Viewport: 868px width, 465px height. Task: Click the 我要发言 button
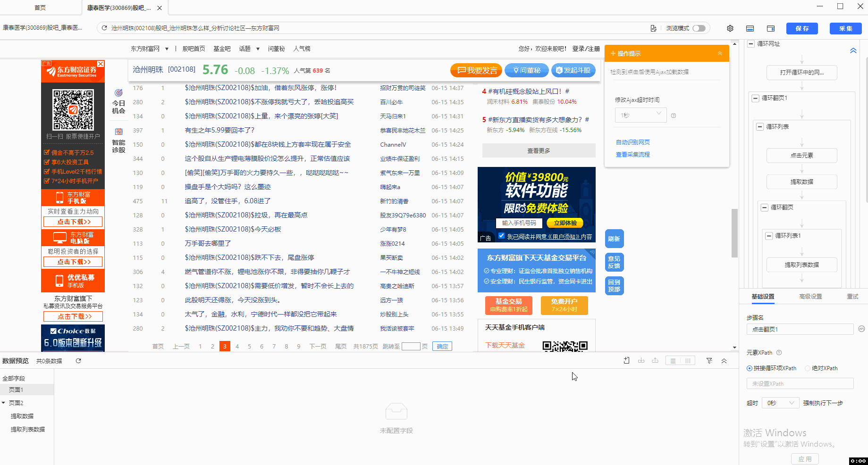(x=476, y=70)
